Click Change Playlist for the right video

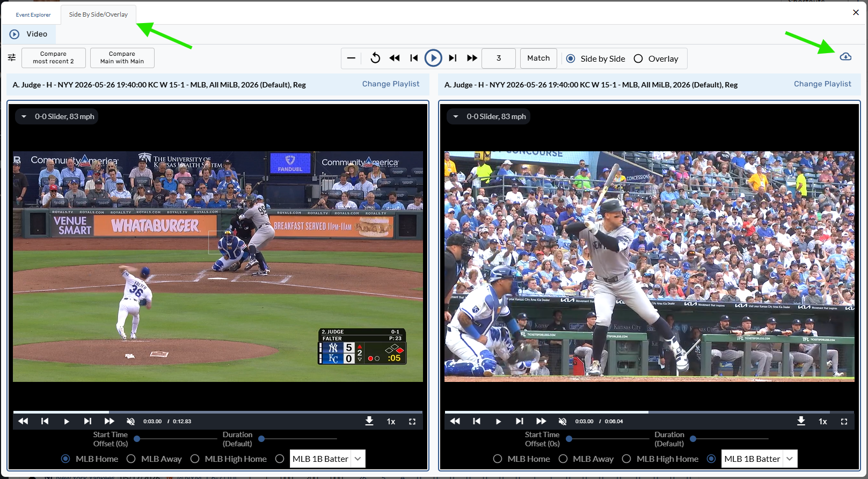point(822,84)
